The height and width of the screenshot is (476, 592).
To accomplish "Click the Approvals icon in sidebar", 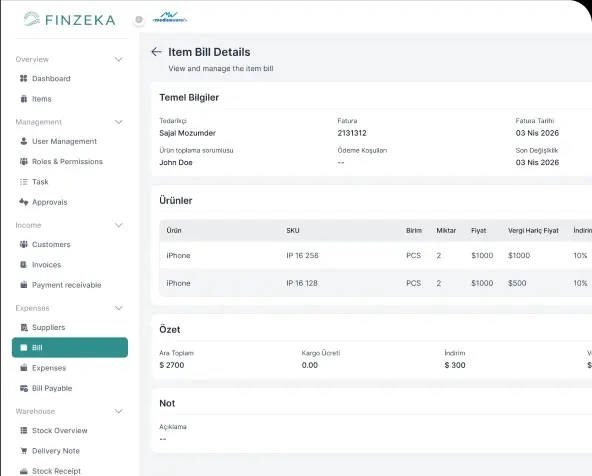I will [x=23, y=202].
